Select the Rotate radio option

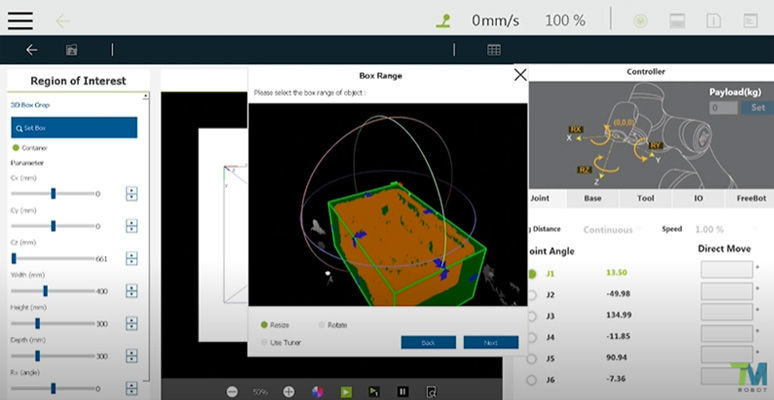point(322,325)
